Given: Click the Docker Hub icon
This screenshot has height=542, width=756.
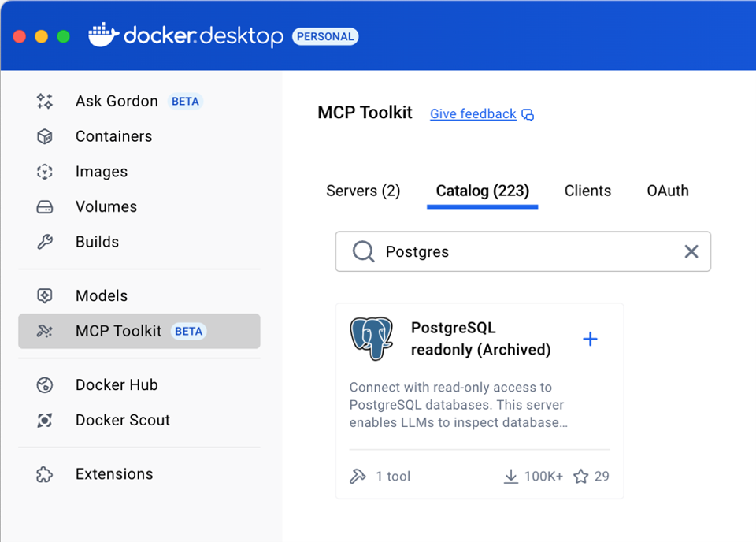Looking at the screenshot, I should click(x=45, y=384).
